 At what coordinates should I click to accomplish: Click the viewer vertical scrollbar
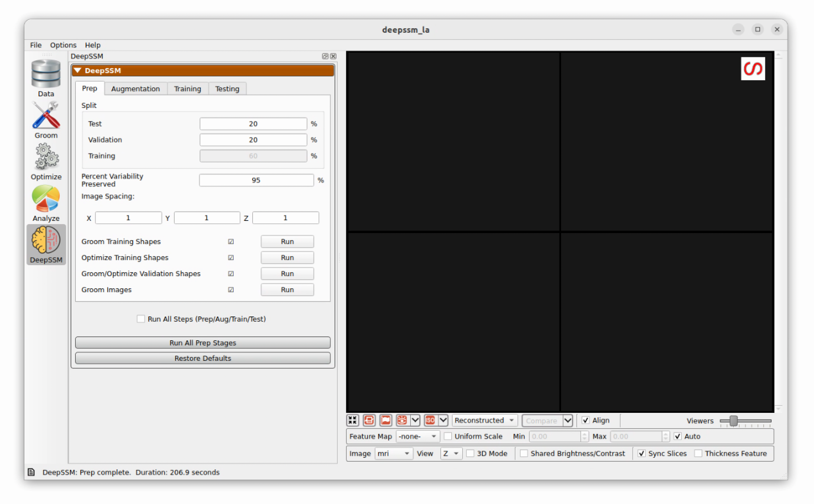click(778, 232)
